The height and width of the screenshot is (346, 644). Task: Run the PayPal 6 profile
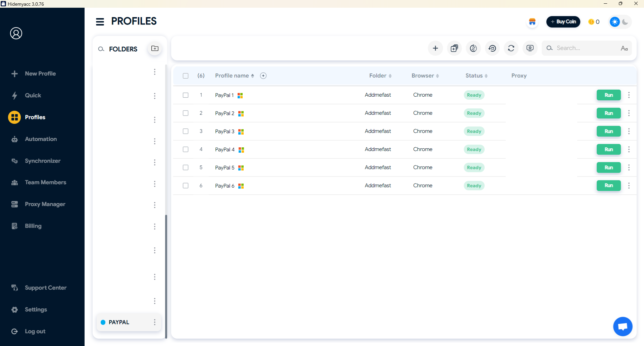pyautogui.click(x=609, y=186)
